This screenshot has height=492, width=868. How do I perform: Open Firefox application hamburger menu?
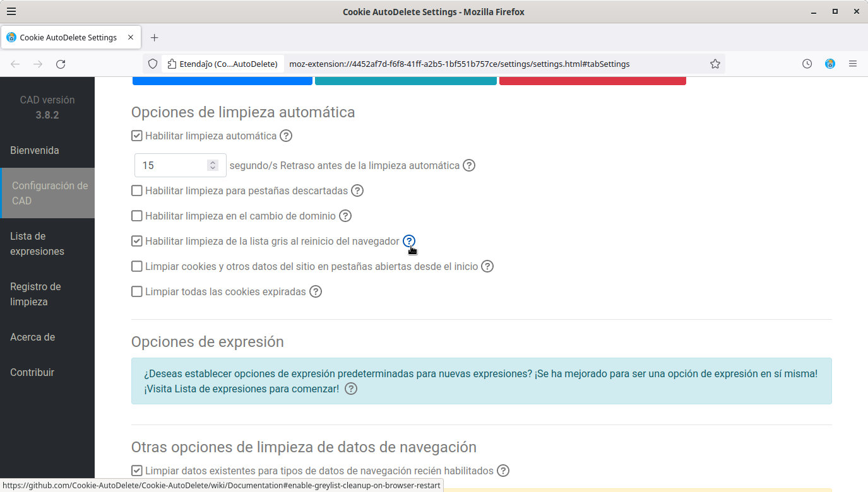pyautogui.click(x=853, y=64)
